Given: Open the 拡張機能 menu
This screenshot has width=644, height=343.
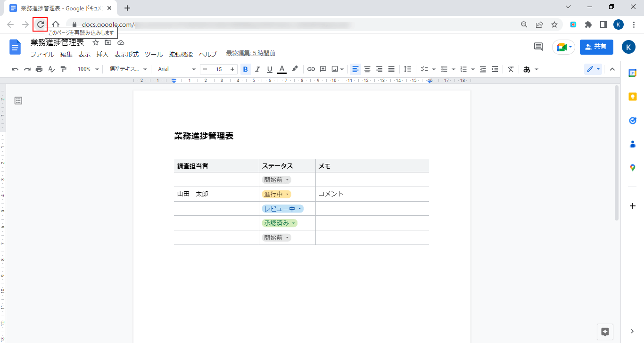Looking at the screenshot, I should 181,54.
